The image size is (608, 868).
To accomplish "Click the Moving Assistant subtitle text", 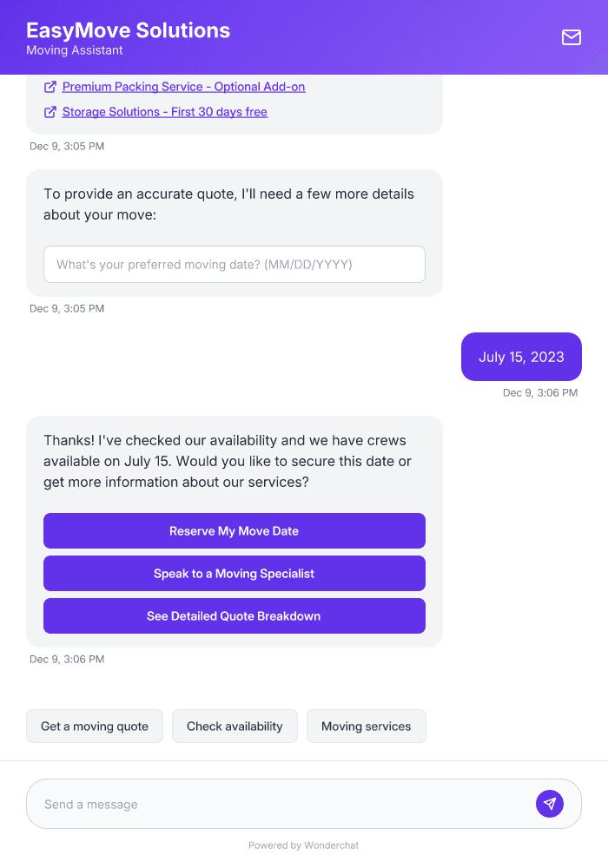I will point(74,50).
